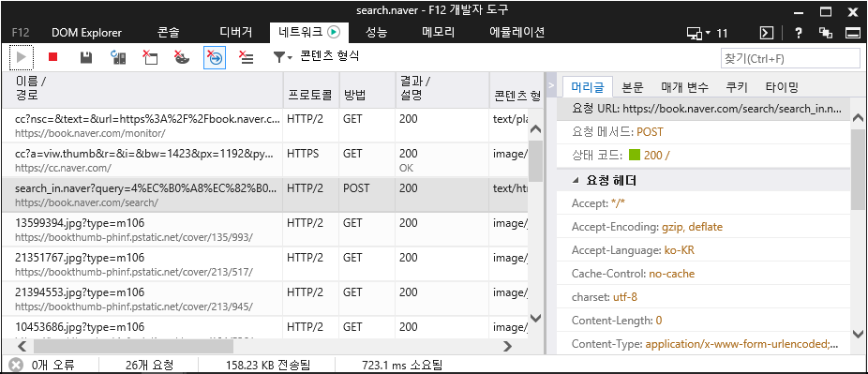Switch to 에뮬레이션 tab
868x374 pixels.
click(x=517, y=33)
